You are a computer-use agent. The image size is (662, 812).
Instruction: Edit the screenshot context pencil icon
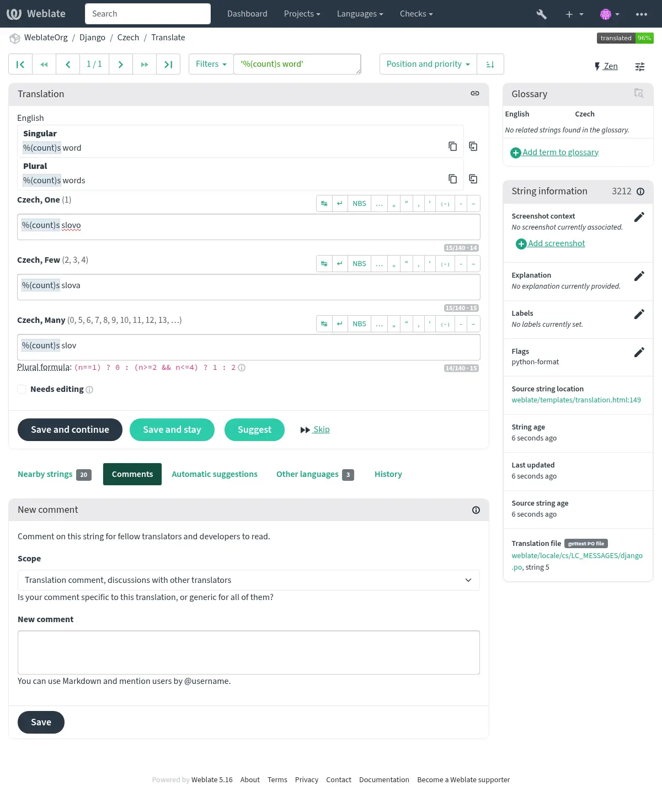pyautogui.click(x=639, y=217)
